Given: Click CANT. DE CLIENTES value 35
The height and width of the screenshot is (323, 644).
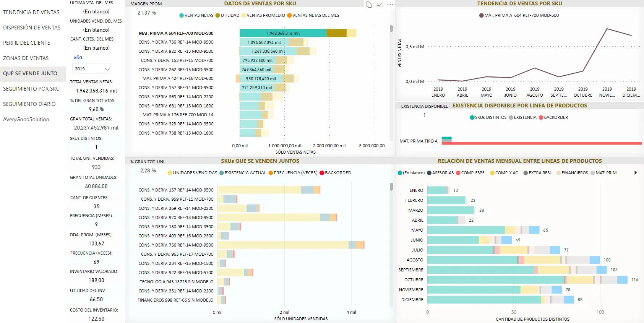Looking at the screenshot, I should click(x=96, y=206).
